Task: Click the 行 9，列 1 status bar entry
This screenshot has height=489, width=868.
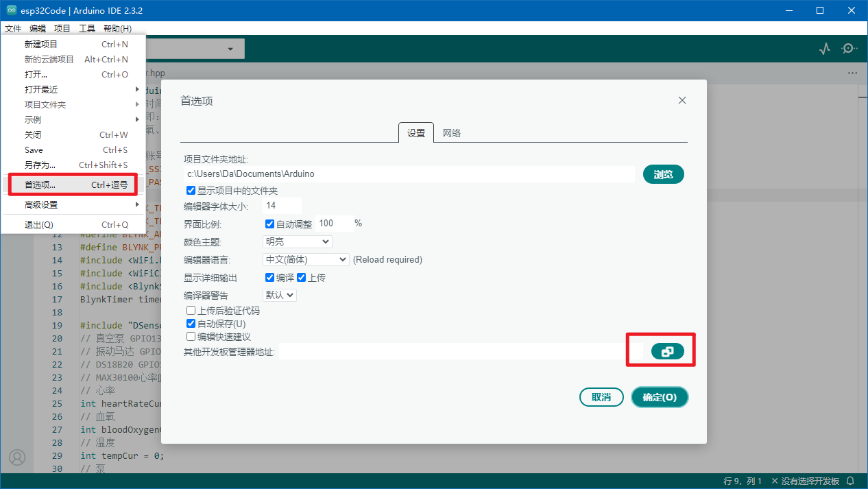Action: point(743,481)
